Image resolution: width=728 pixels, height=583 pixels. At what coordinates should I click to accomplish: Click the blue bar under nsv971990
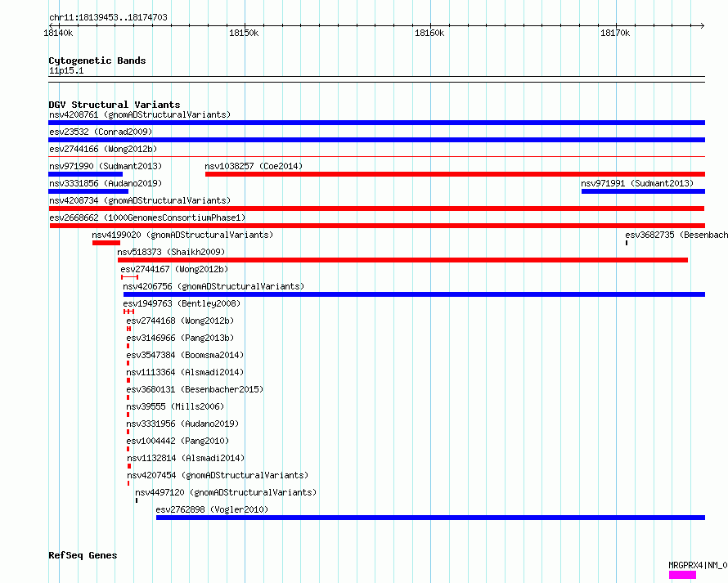[85, 174]
